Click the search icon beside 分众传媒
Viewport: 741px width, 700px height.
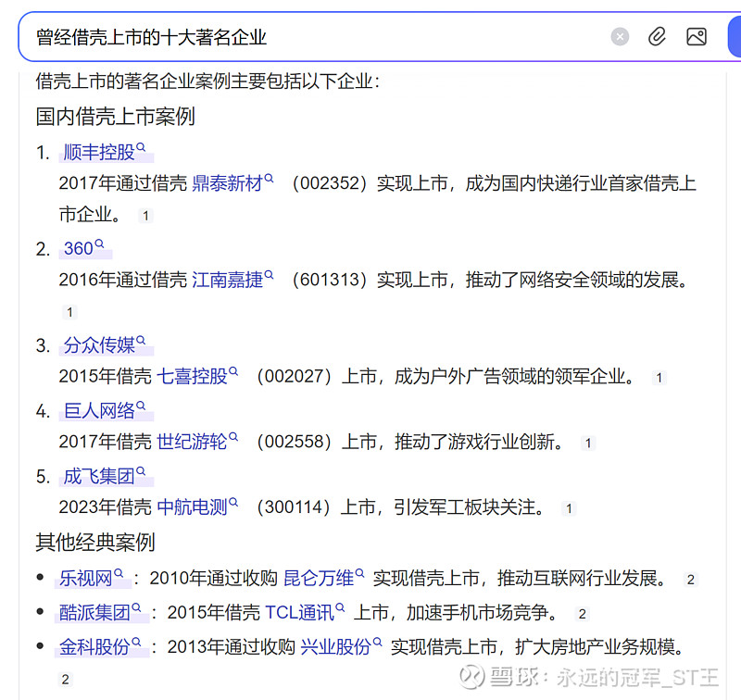coord(141,340)
